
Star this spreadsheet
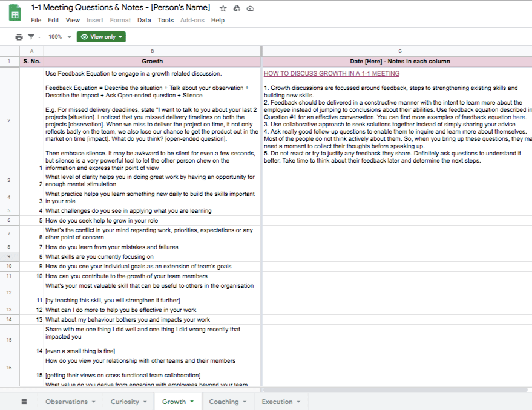tap(223, 8)
